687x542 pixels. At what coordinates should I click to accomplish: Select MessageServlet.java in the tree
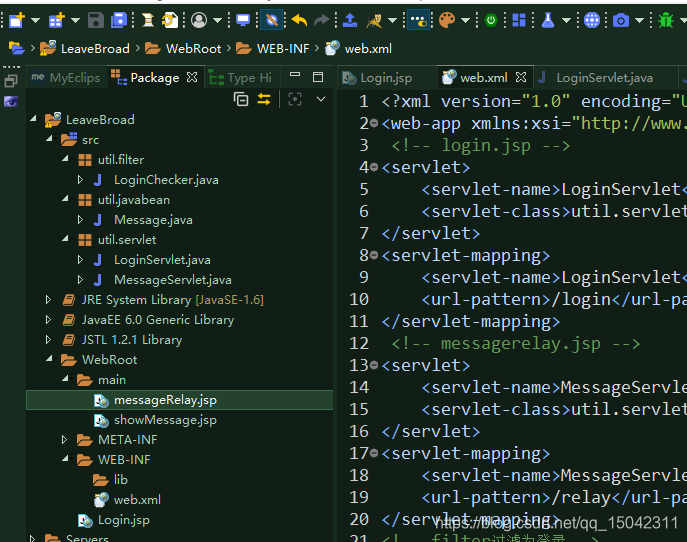click(x=173, y=280)
